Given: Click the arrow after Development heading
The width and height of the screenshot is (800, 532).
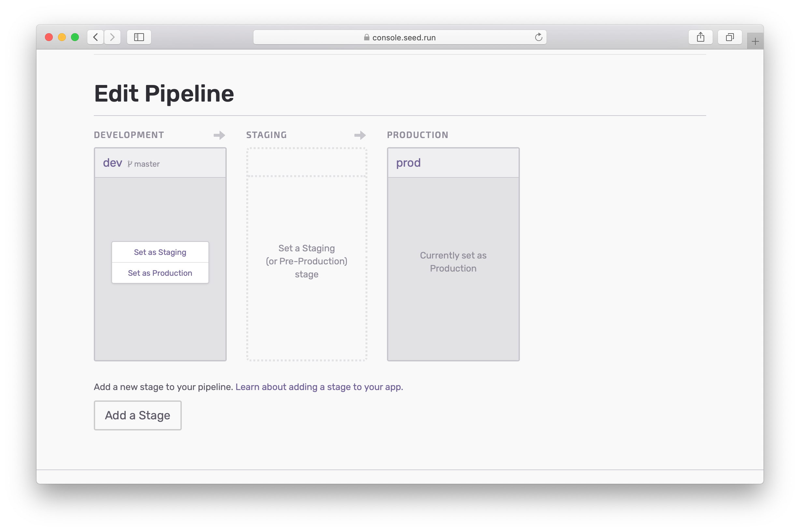Looking at the screenshot, I should [219, 135].
